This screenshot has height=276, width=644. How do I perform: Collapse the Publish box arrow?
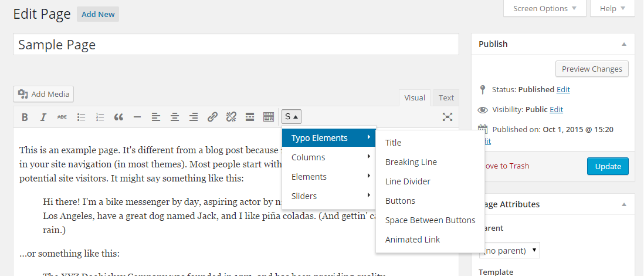click(x=624, y=44)
